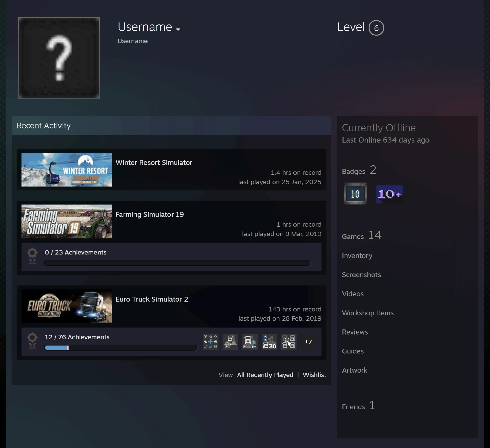Open Euro Truck Simulator 2 title link
This screenshot has width=490, height=448.
[x=152, y=299]
